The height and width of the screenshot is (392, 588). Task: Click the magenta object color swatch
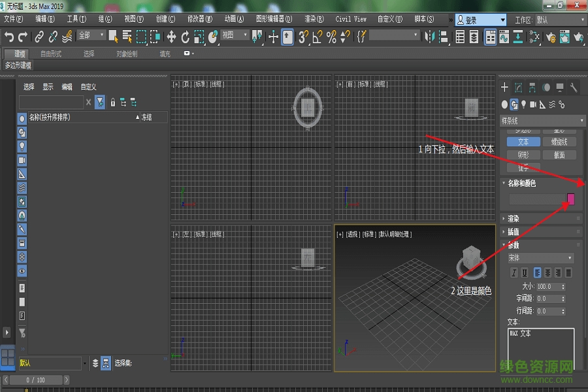click(x=570, y=199)
